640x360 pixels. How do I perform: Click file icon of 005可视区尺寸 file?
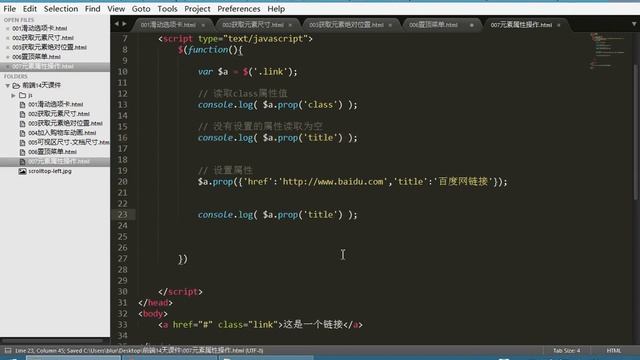(22, 142)
